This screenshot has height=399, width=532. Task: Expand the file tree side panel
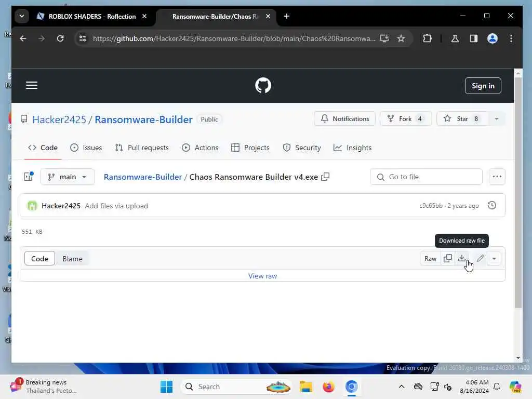tap(29, 177)
